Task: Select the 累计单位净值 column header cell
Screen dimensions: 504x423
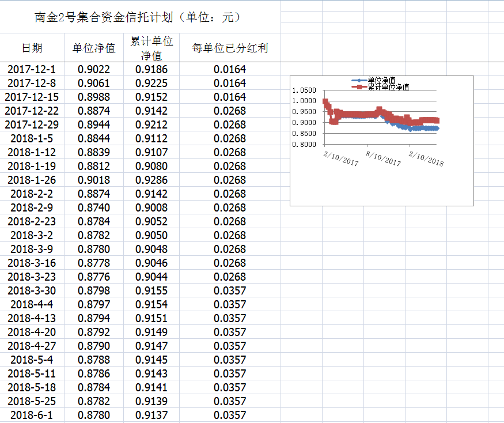Action: pyautogui.click(x=151, y=48)
